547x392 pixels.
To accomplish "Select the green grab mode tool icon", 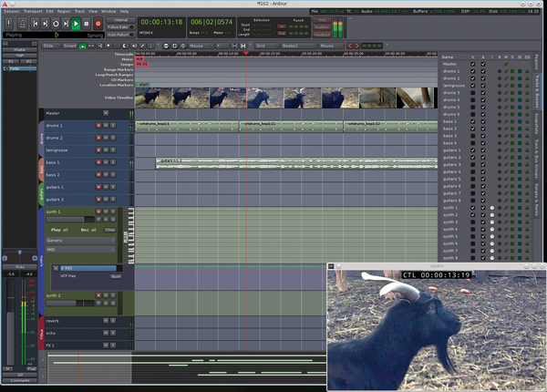I will coord(83,46).
